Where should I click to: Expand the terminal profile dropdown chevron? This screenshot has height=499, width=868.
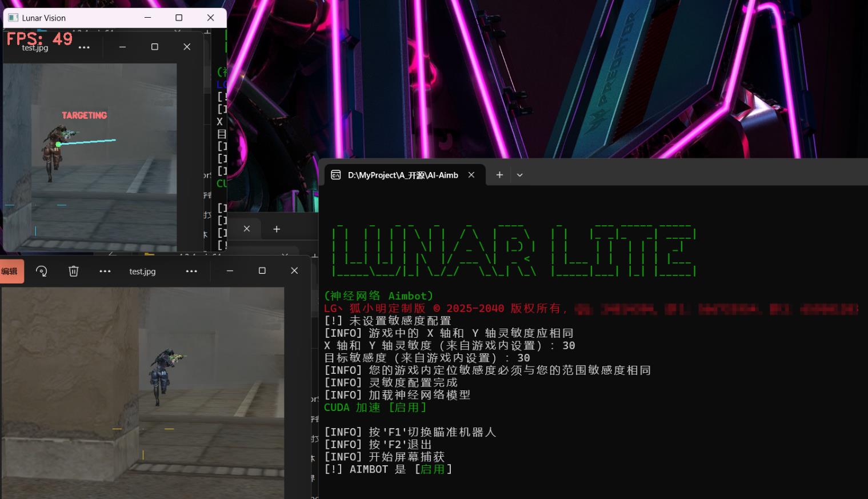(x=519, y=175)
